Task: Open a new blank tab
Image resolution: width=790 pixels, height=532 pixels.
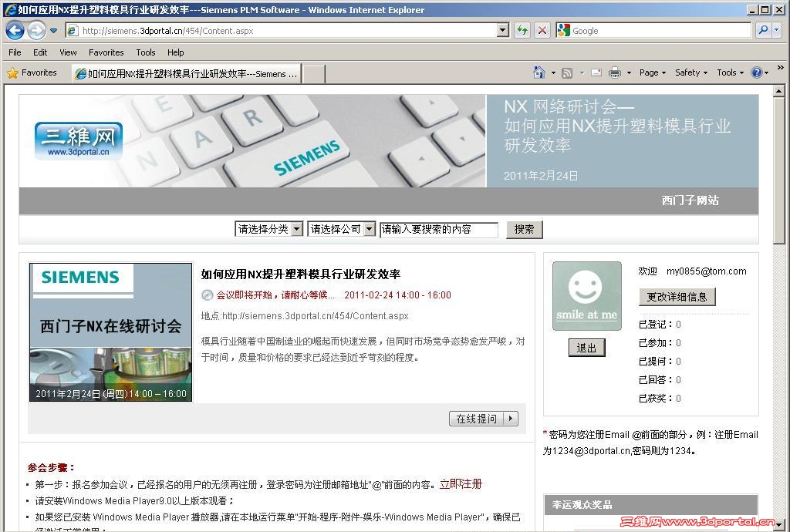Action: coord(313,75)
